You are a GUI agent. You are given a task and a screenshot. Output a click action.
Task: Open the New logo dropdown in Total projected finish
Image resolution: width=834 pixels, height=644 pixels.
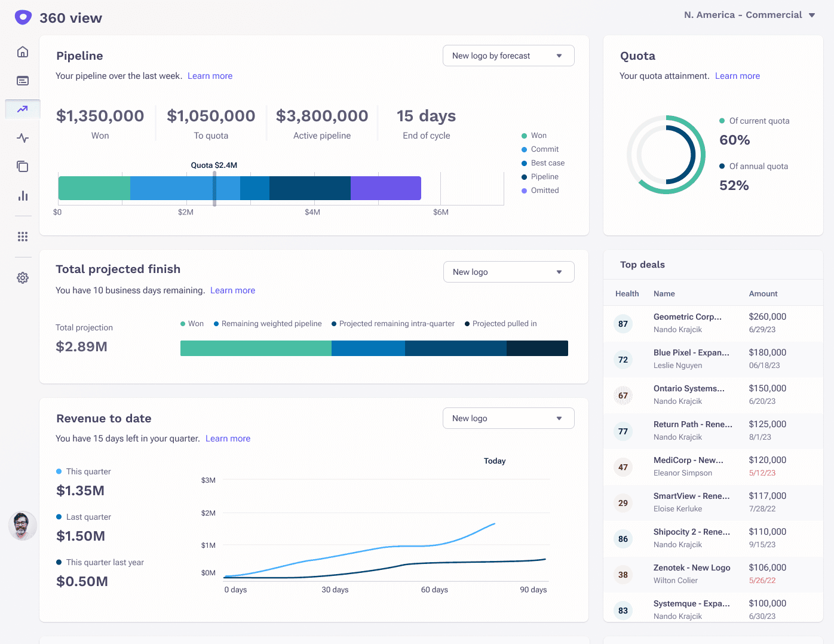click(508, 272)
